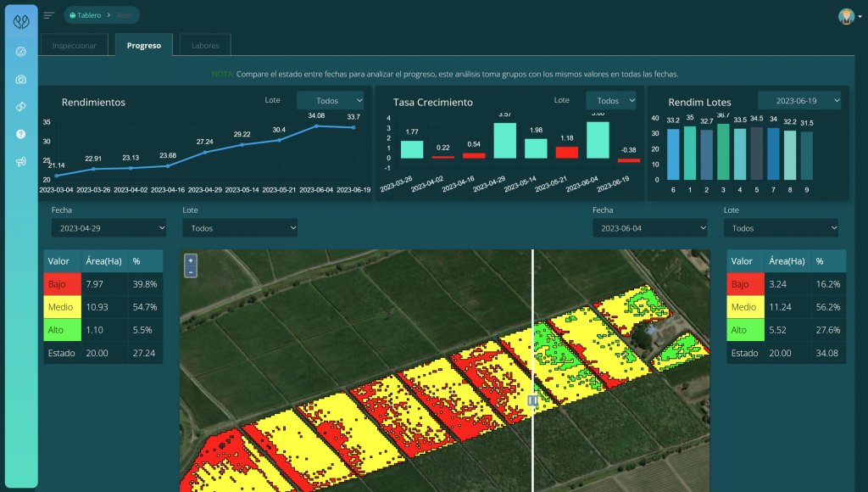Click Visor in the breadcrumb
Screen dimensions: 868x492
122,14
